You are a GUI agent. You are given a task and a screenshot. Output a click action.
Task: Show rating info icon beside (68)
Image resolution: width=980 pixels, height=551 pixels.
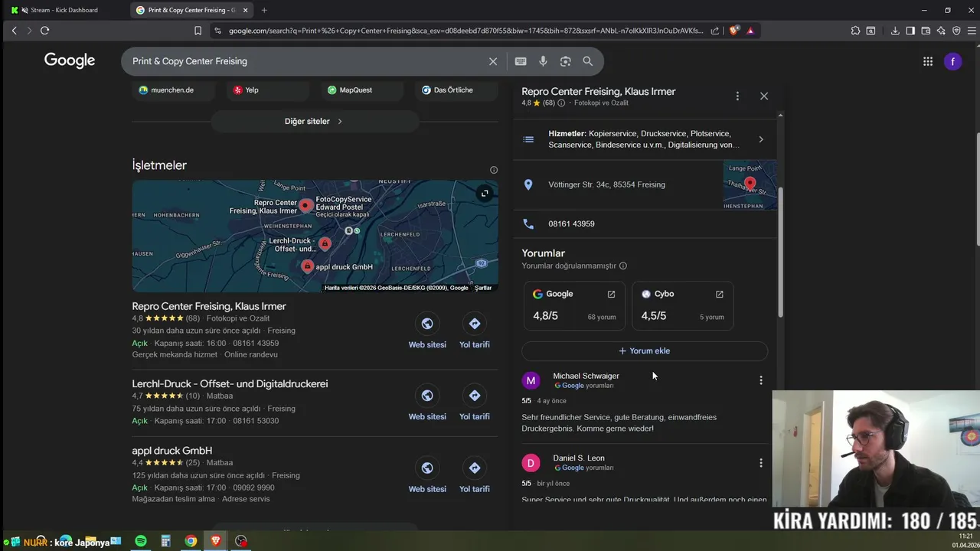tap(561, 103)
